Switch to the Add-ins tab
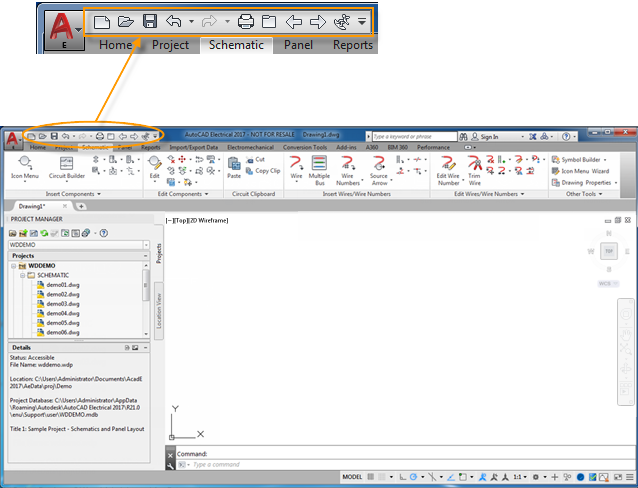 (346, 147)
